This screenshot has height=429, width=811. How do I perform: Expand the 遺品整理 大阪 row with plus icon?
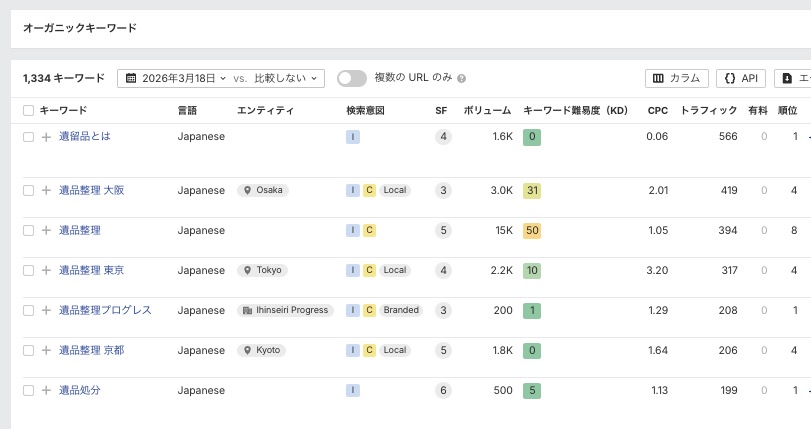pyautogui.click(x=47, y=190)
